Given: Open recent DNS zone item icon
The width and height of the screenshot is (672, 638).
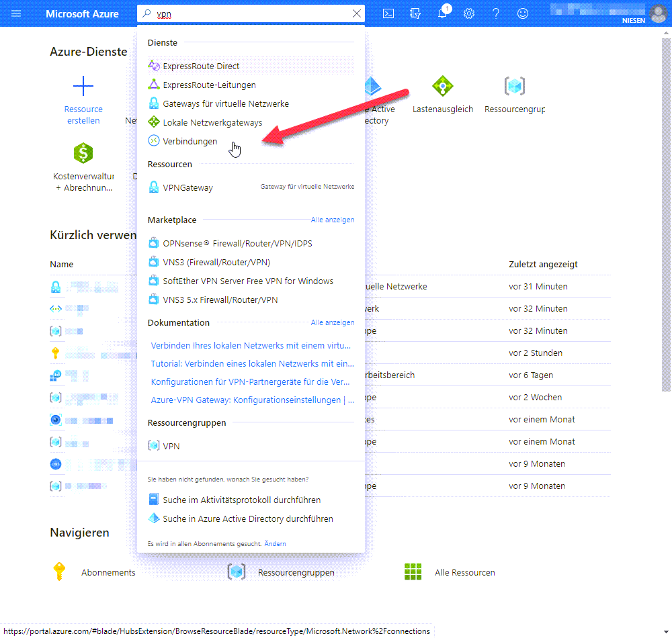Looking at the screenshot, I should (x=56, y=464).
